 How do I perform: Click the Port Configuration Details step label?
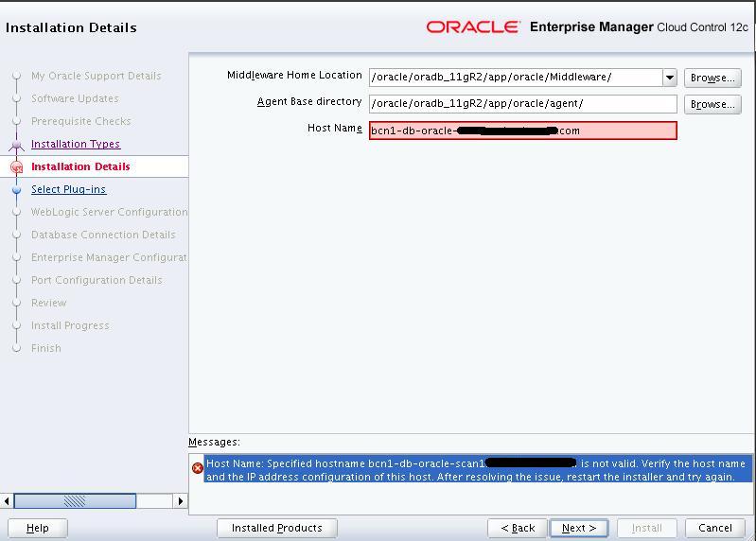(x=97, y=280)
